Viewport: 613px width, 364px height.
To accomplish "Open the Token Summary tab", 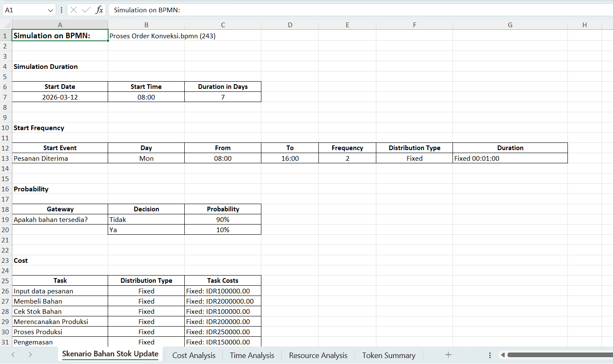I will coord(389,355).
